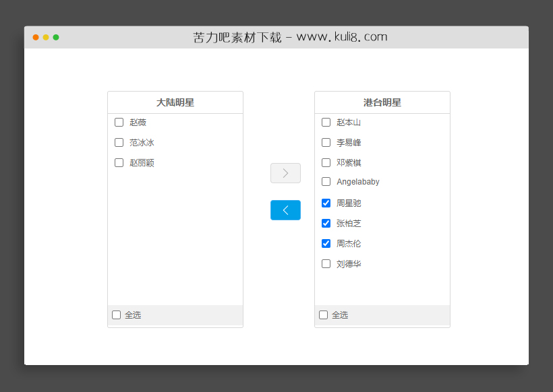
Task: Toggle 全选 under the 大陆明星 list
Action: 115,315
